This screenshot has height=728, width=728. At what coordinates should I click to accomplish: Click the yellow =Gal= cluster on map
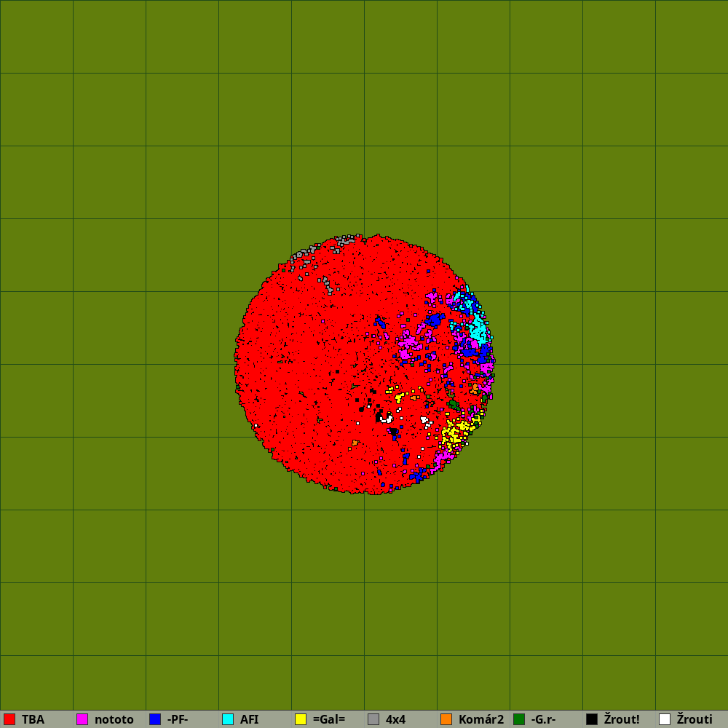(453, 434)
